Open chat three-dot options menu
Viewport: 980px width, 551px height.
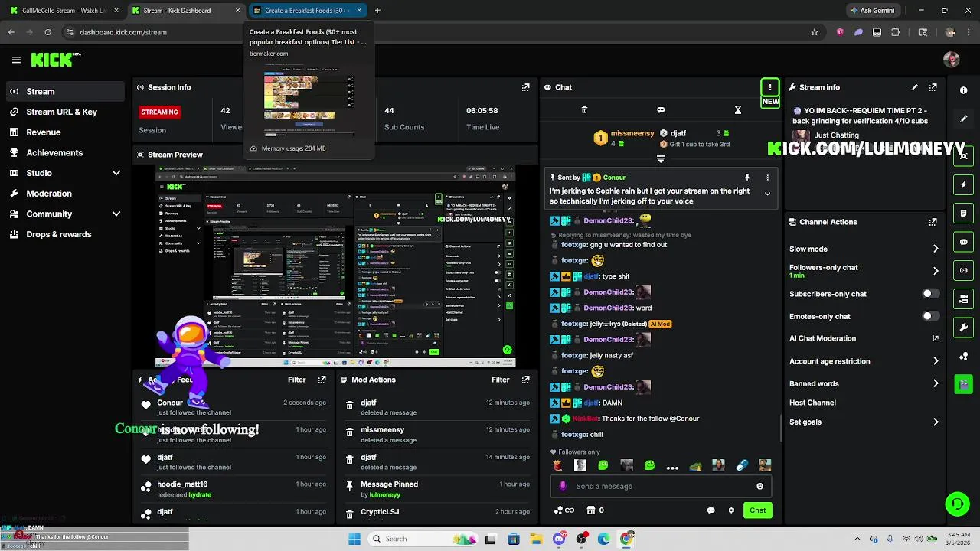(770, 87)
